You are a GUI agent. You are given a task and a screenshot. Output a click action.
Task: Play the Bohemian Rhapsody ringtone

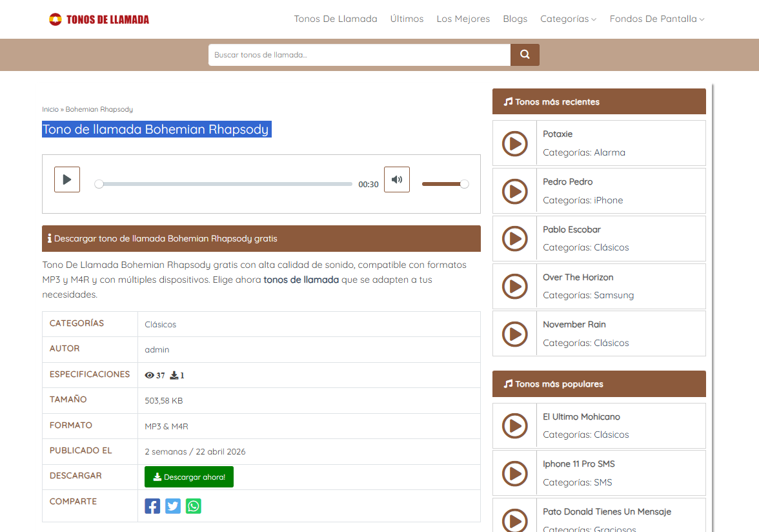(x=67, y=179)
